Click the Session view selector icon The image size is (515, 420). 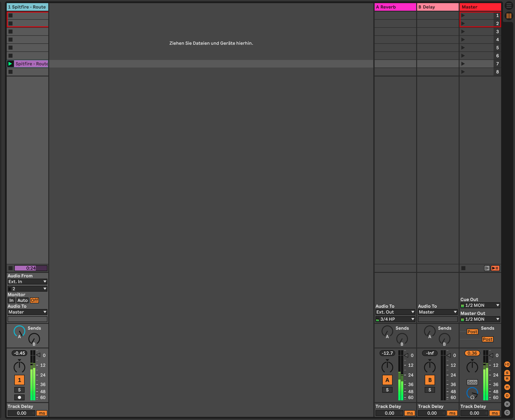tap(509, 16)
